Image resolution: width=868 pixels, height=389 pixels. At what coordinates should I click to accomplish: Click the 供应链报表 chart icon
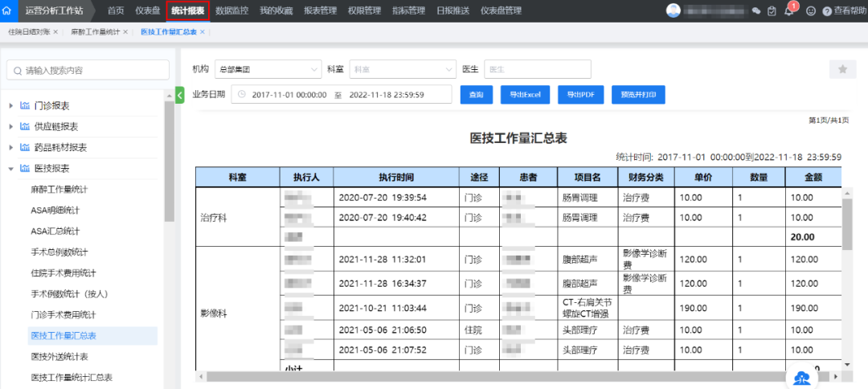[24, 127]
